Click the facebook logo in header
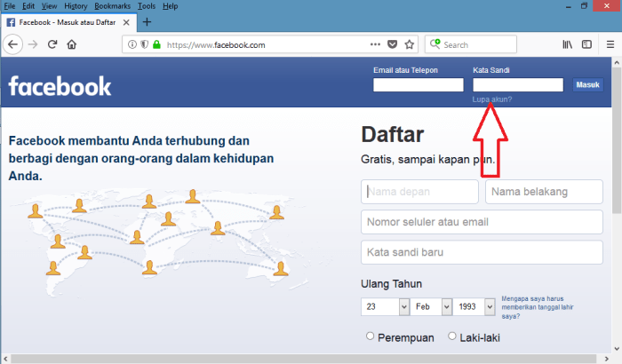The height and width of the screenshot is (364, 622). click(60, 85)
